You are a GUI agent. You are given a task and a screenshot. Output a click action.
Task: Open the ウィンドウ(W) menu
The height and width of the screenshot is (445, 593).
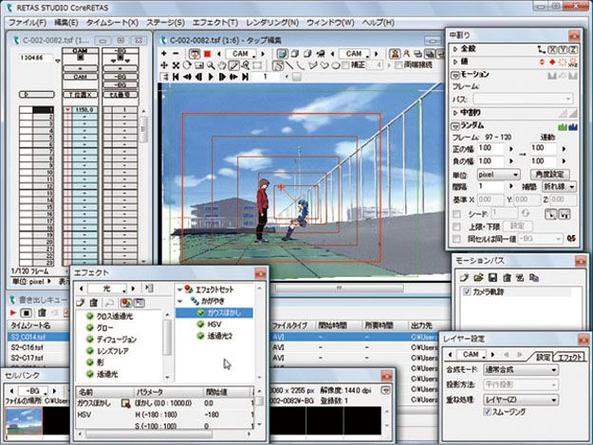pos(330,23)
